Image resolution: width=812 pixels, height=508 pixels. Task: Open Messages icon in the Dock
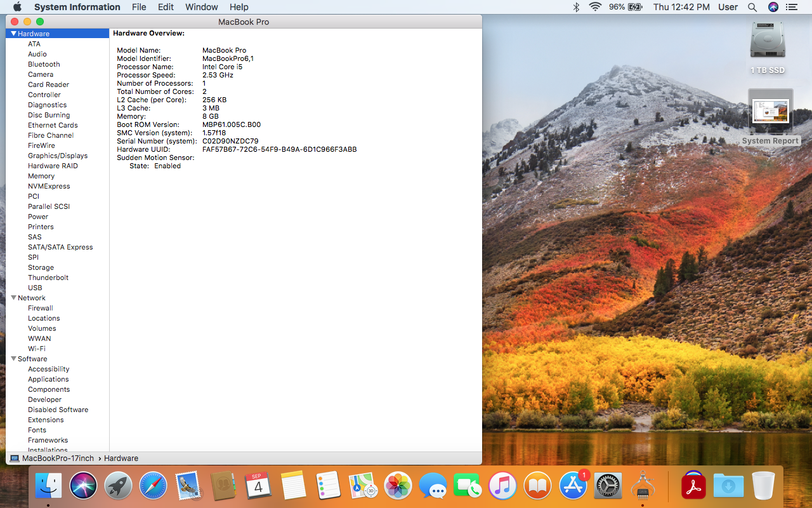tap(433, 486)
